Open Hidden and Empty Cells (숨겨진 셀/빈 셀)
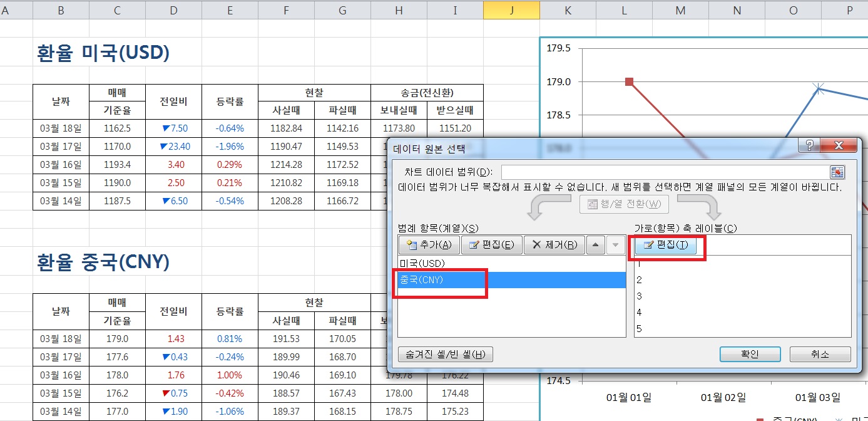 pyautogui.click(x=446, y=354)
